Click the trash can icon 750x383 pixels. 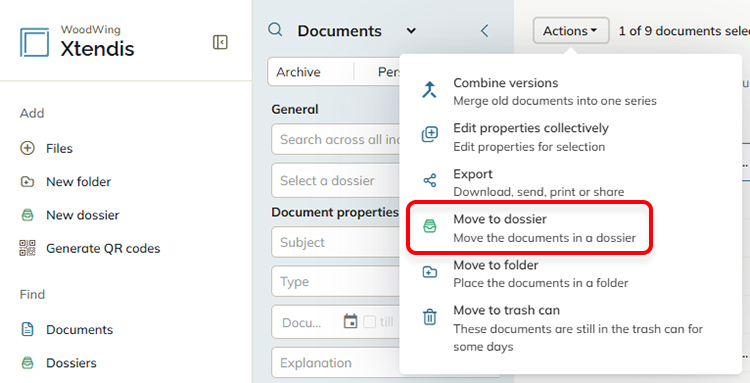pyautogui.click(x=430, y=317)
